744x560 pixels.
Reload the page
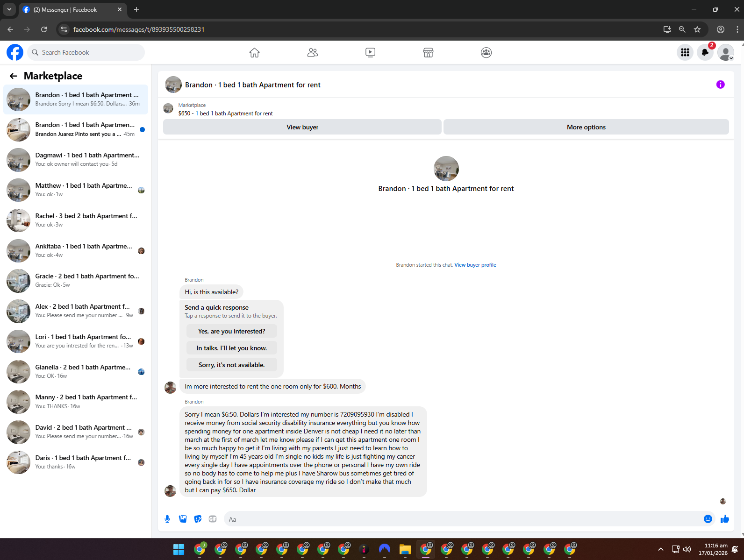point(44,29)
